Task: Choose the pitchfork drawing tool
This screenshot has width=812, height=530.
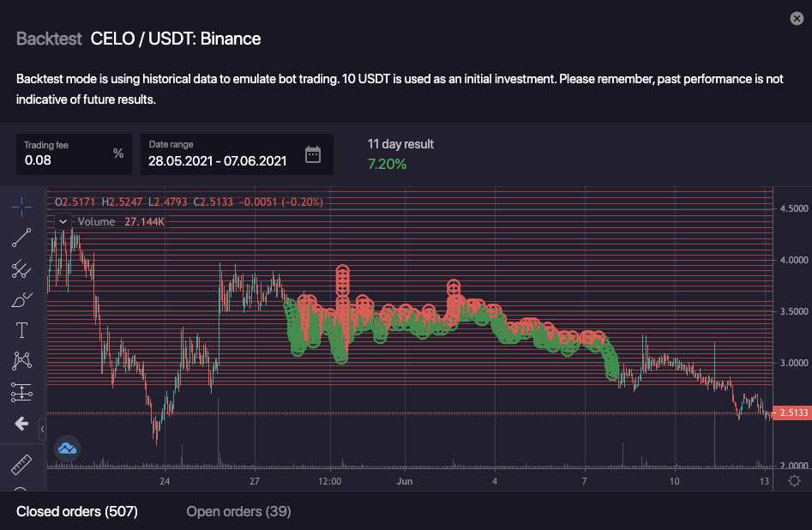Action: [x=21, y=268]
